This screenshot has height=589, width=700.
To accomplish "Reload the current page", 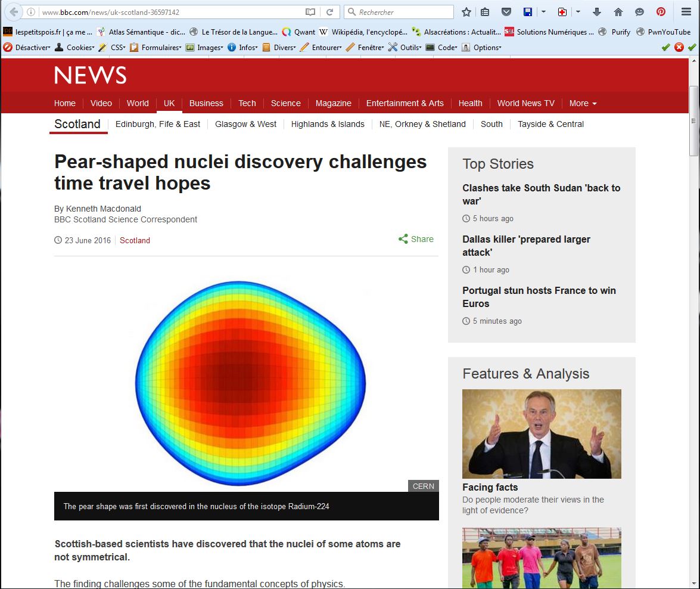I will click(x=329, y=12).
